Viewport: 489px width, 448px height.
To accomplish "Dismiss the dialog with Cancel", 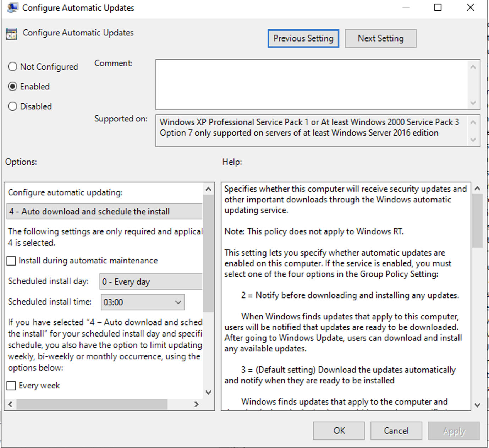I will pos(396,431).
